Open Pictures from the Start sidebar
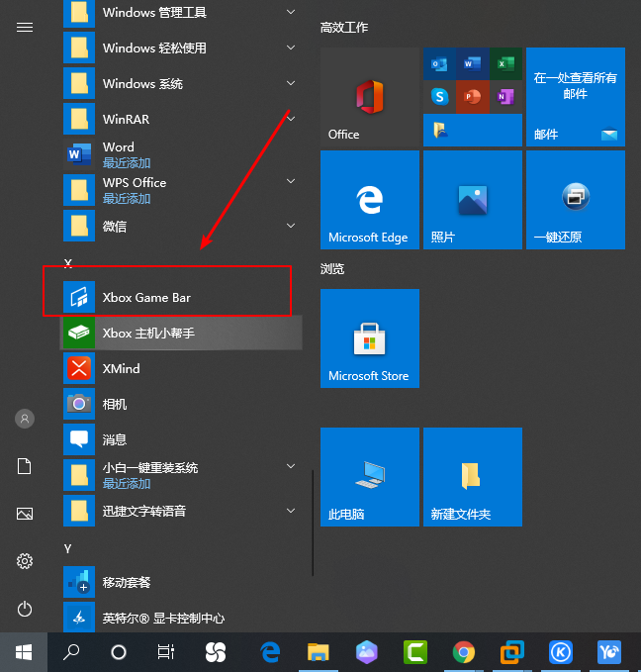 (25, 514)
